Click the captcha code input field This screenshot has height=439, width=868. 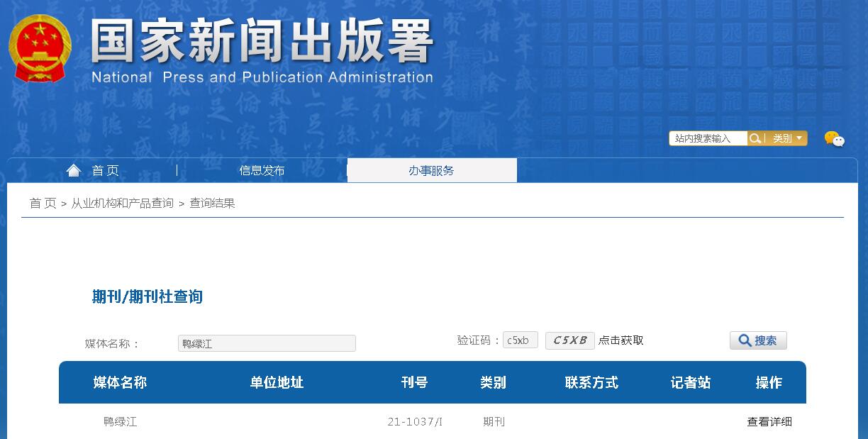tap(519, 340)
